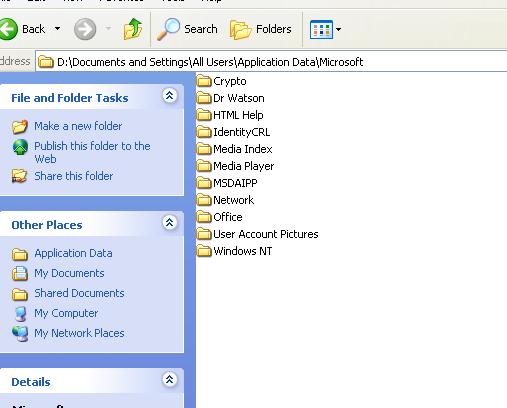The height and width of the screenshot is (408, 507).
Task: Click Publish this folder to the Web
Action: click(92, 152)
